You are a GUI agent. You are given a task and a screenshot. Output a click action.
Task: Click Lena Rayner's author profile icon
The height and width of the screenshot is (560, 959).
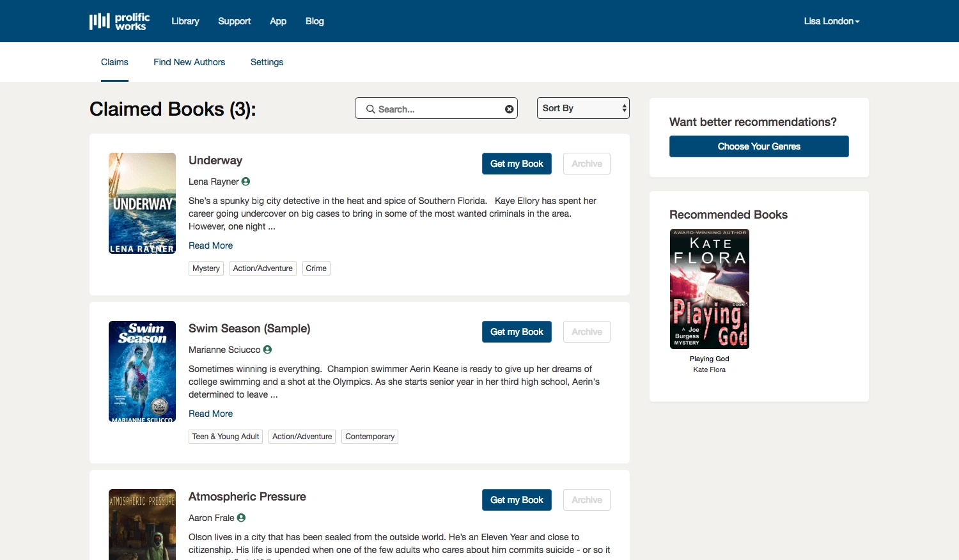point(246,182)
